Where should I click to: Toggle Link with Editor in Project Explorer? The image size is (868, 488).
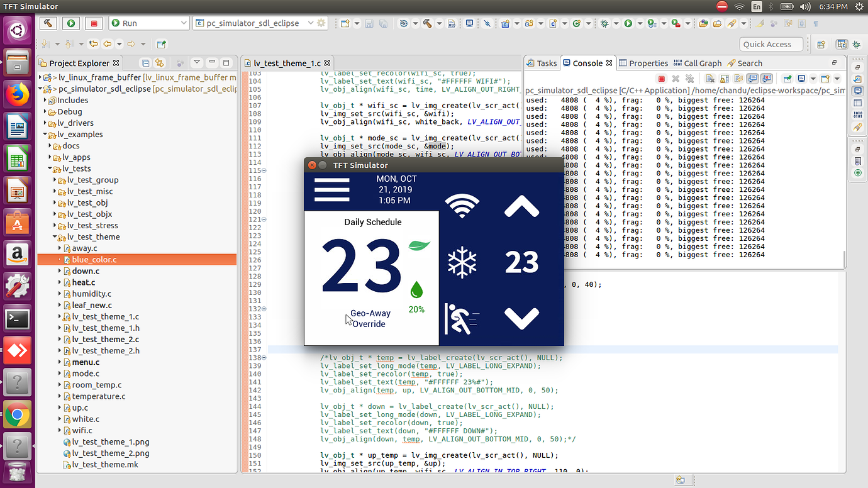159,63
